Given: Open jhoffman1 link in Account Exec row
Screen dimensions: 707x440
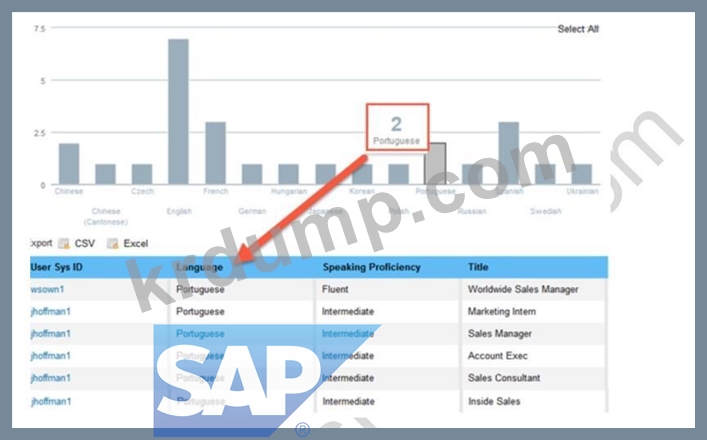Looking at the screenshot, I should coord(50,356).
